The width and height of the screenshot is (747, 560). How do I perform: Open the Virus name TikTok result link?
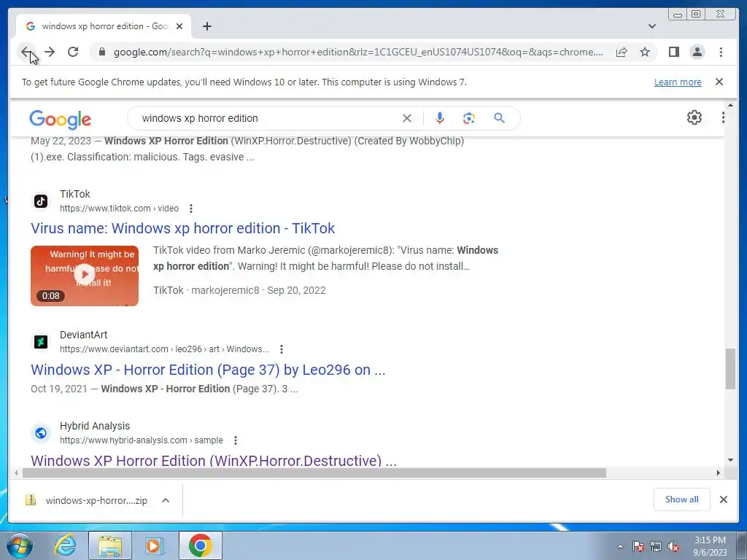click(x=183, y=228)
